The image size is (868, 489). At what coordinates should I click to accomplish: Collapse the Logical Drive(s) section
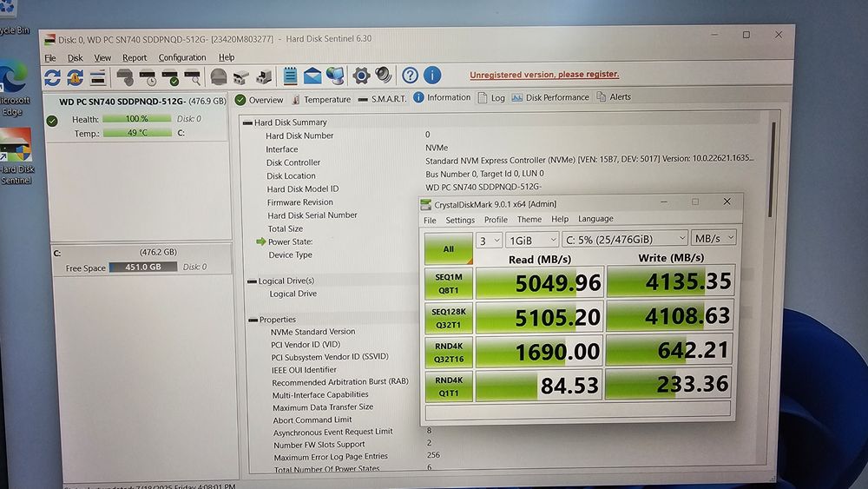pos(252,281)
